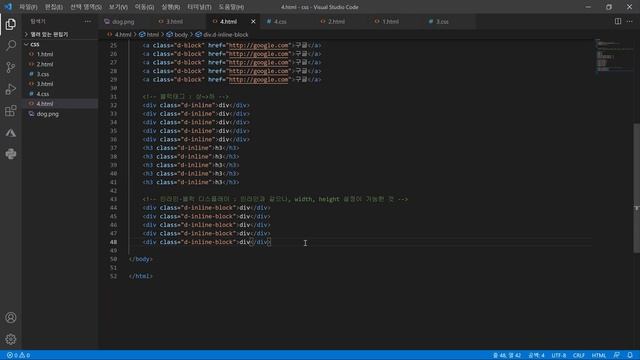The width and height of the screenshot is (640, 360).
Task: Click closing html tag on line 52
Action: pyautogui.click(x=140, y=276)
